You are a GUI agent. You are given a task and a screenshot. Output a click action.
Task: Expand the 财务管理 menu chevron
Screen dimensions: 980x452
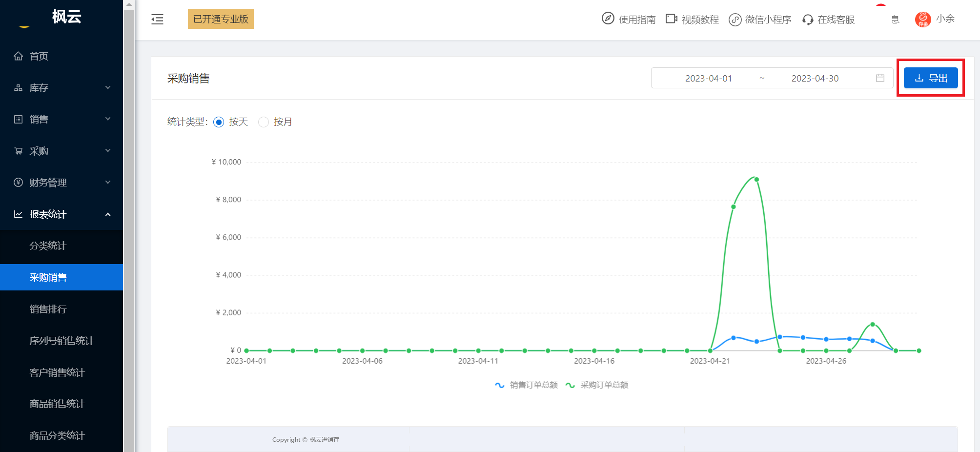coord(108,183)
